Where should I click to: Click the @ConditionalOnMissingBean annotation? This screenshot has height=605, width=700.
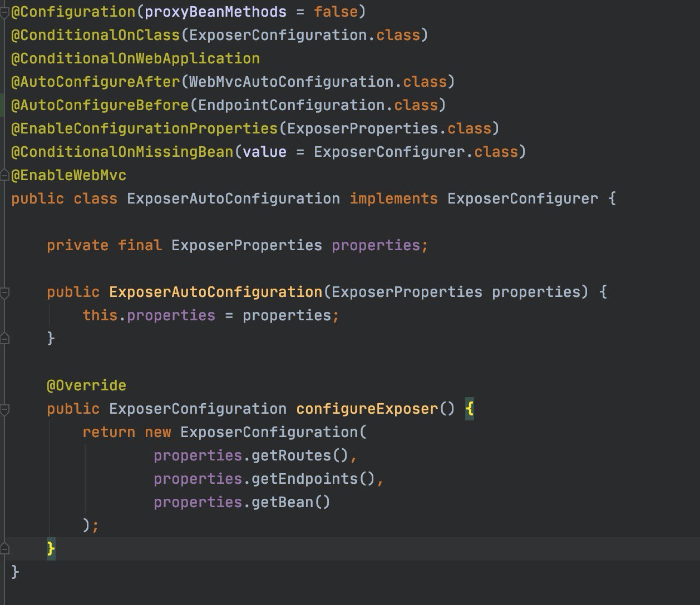coord(122,152)
